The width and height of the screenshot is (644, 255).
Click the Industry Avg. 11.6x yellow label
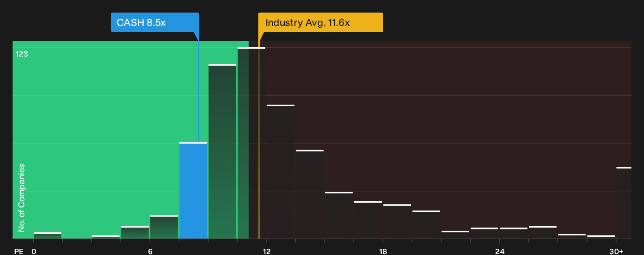click(x=320, y=22)
